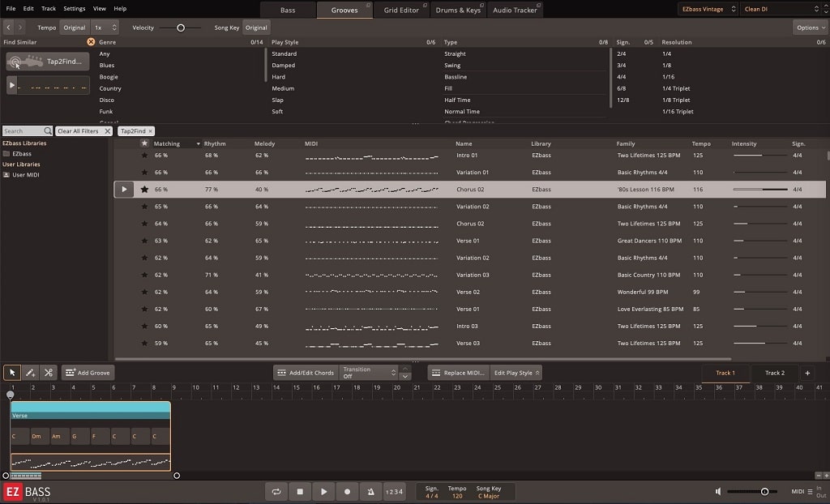Star the Verse 03 groove
Image resolution: width=830 pixels, height=504 pixels.
[144, 343]
